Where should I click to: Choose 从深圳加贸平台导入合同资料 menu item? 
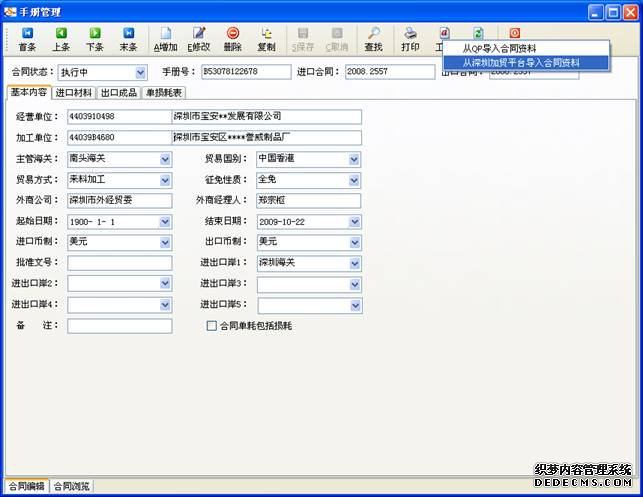(520, 62)
